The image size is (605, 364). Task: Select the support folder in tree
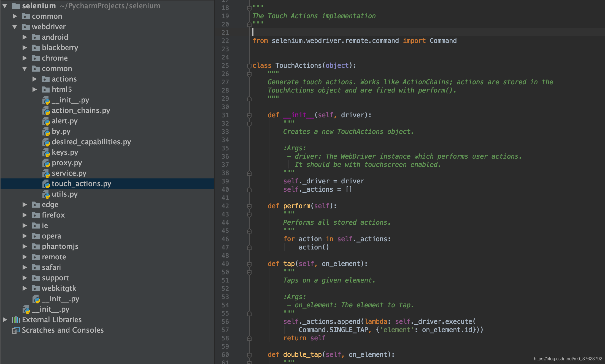click(55, 278)
